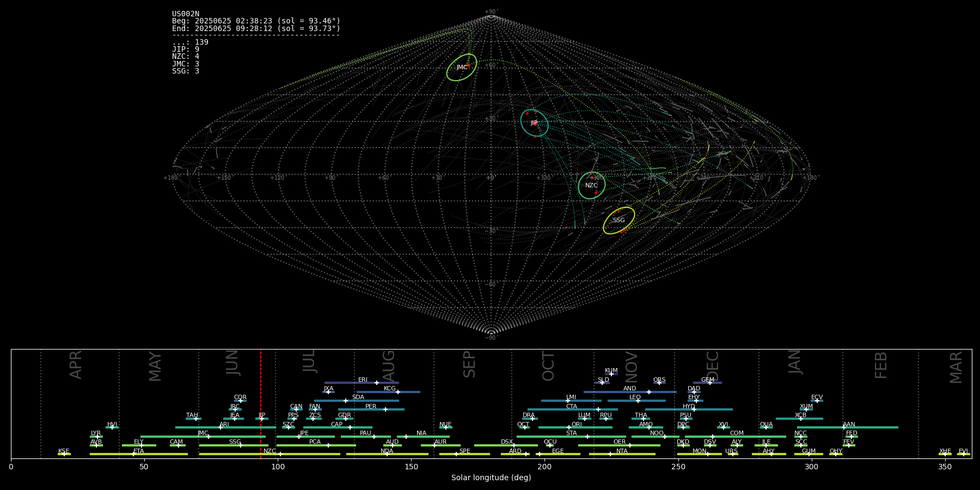Viewport: 980px width, 490px height.
Task: Click the XHE shower label in timeline
Action: pos(945,451)
